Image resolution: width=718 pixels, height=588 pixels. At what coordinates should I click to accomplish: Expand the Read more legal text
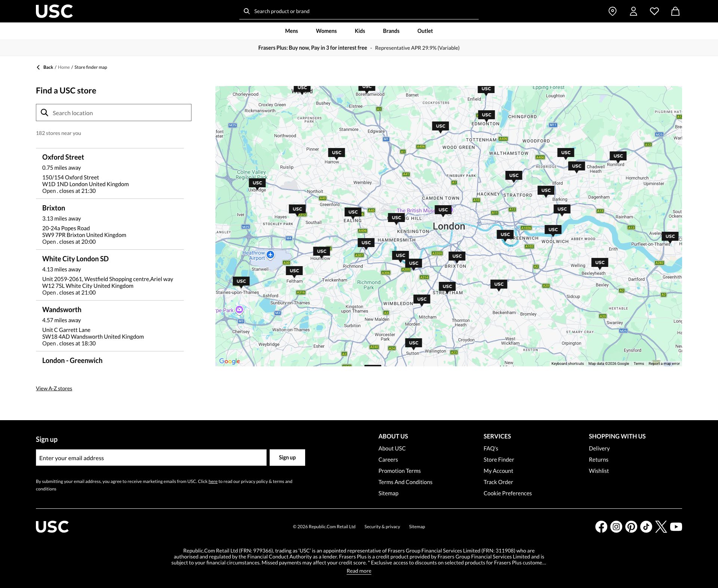(x=359, y=570)
